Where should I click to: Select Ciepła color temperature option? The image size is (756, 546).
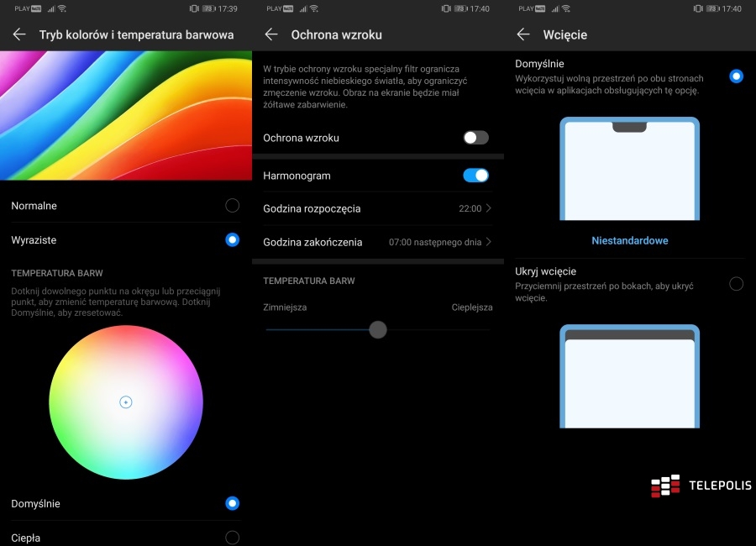[x=232, y=537]
